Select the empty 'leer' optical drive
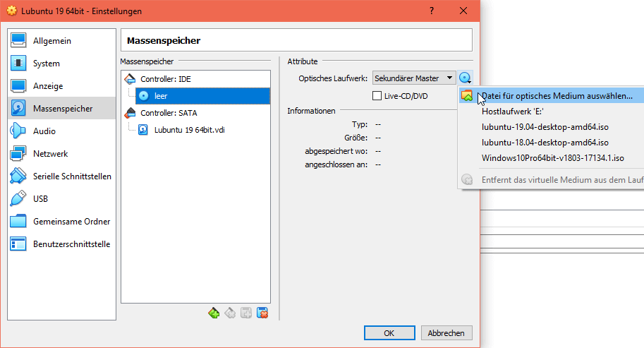 click(x=203, y=96)
